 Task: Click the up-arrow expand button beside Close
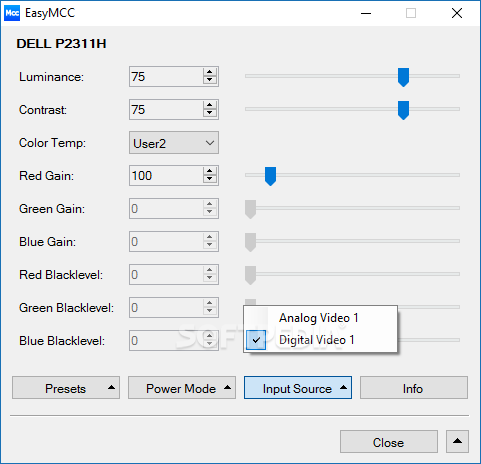[x=457, y=441]
